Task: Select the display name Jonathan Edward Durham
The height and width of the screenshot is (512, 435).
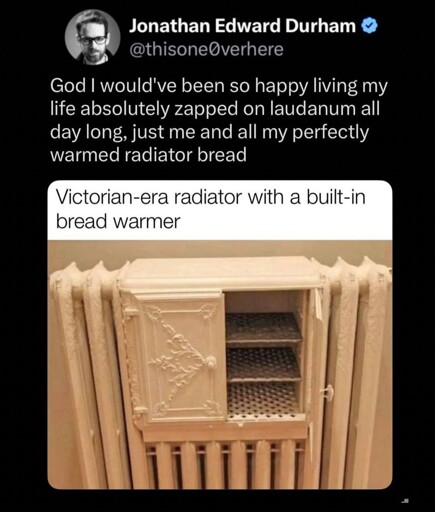Action: coord(242,26)
